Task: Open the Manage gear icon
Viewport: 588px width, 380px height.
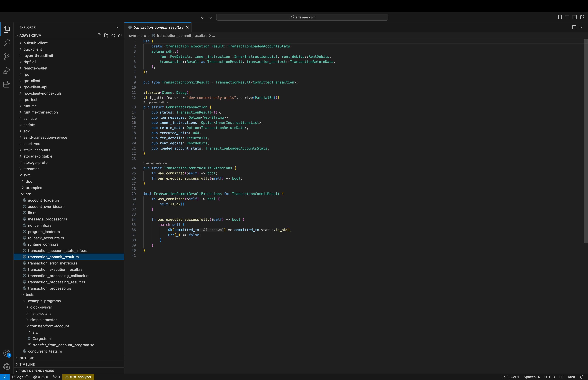Action: click(7, 367)
